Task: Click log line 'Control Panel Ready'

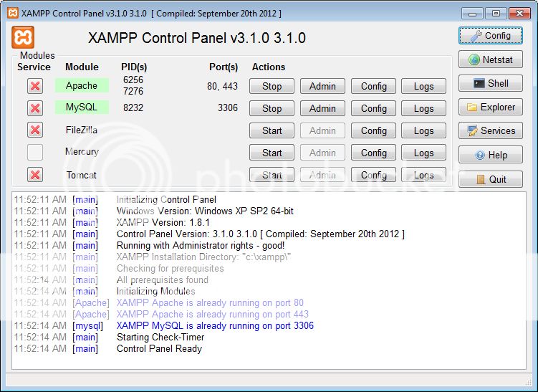Action: (x=159, y=348)
